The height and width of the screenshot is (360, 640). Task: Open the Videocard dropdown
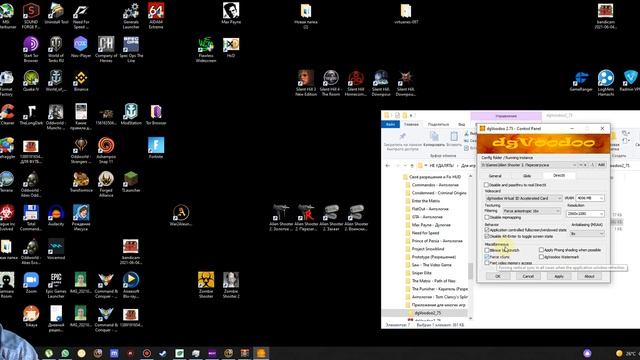pos(524,198)
